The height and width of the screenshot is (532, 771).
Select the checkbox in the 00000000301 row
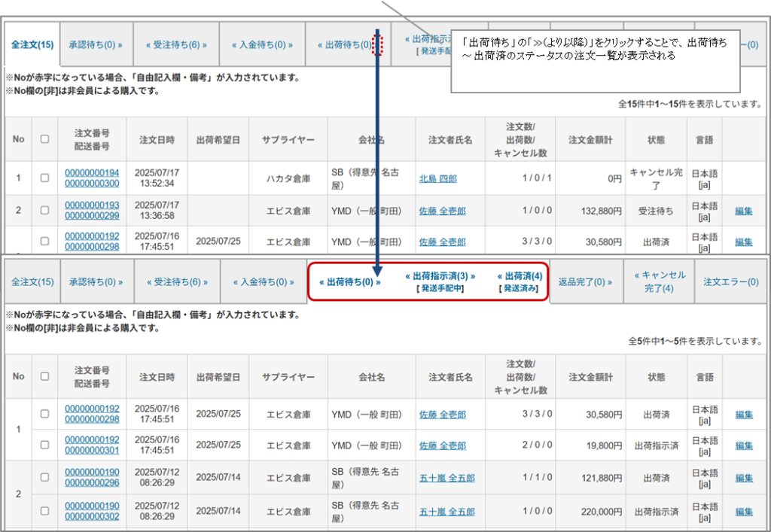pyautogui.click(x=44, y=445)
